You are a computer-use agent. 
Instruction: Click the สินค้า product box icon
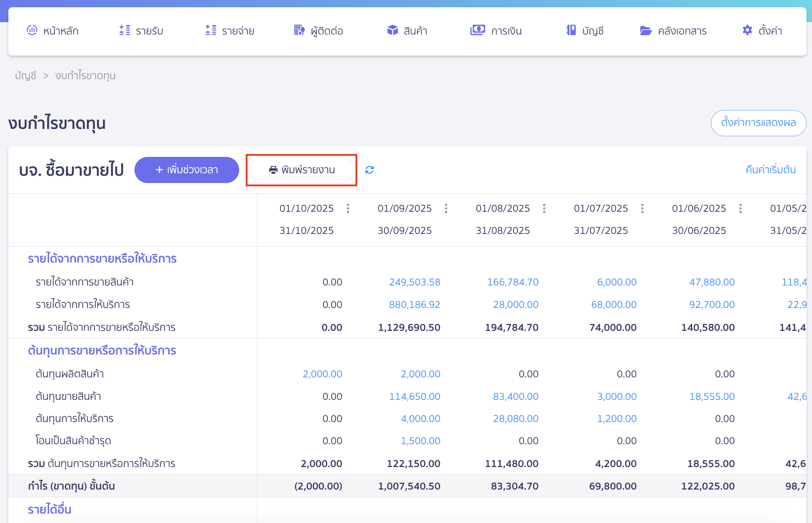393,30
